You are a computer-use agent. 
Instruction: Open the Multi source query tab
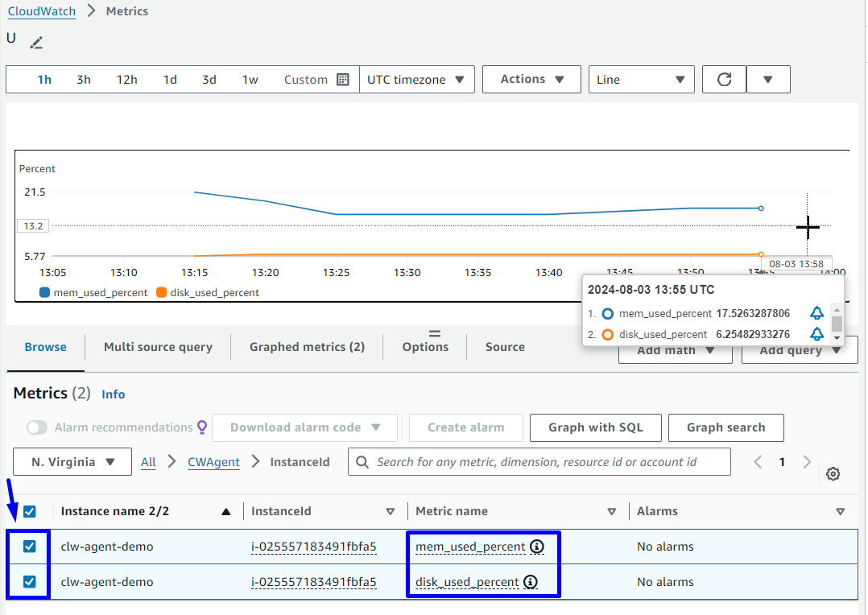tap(158, 347)
